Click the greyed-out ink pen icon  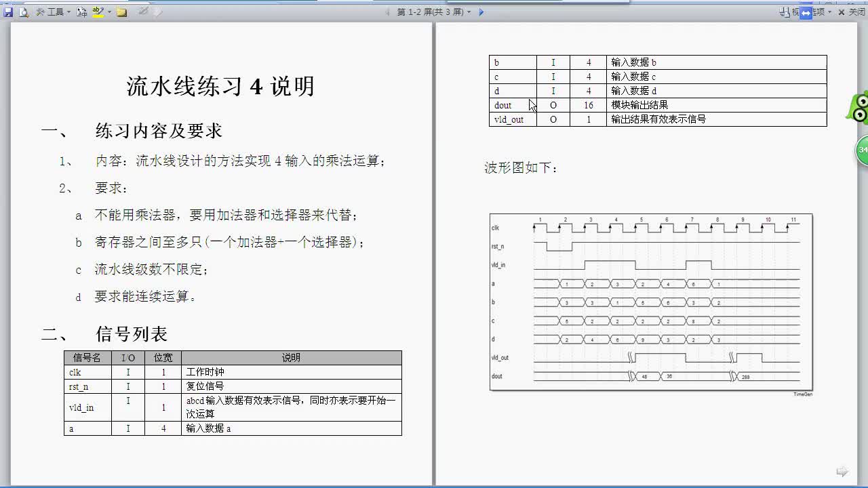[x=143, y=12]
